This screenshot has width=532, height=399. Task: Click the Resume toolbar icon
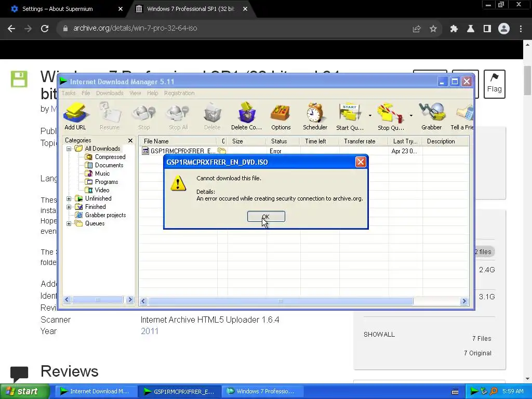point(110,116)
